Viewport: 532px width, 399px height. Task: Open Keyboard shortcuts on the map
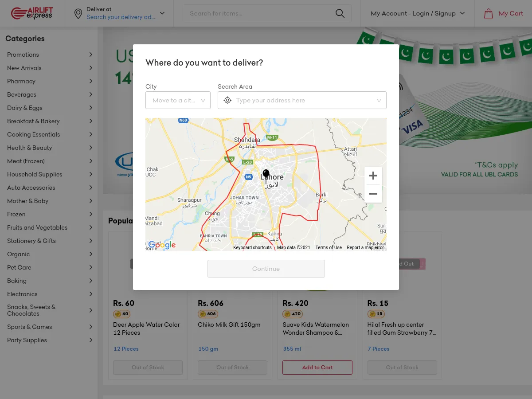pyautogui.click(x=252, y=247)
